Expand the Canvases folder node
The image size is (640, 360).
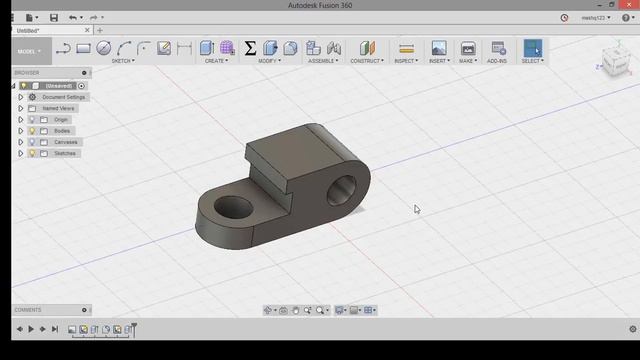(20, 142)
